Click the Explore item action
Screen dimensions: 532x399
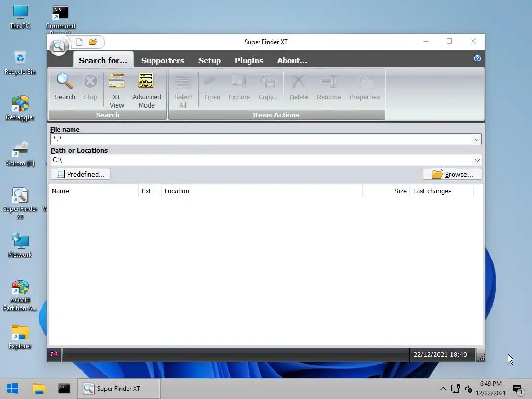tap(239, 87)
